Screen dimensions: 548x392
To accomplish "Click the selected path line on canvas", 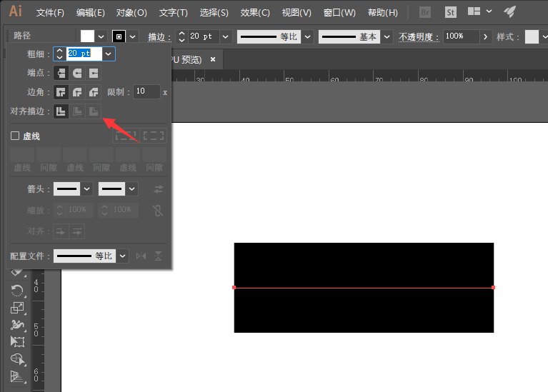I will tap(364, 288).
